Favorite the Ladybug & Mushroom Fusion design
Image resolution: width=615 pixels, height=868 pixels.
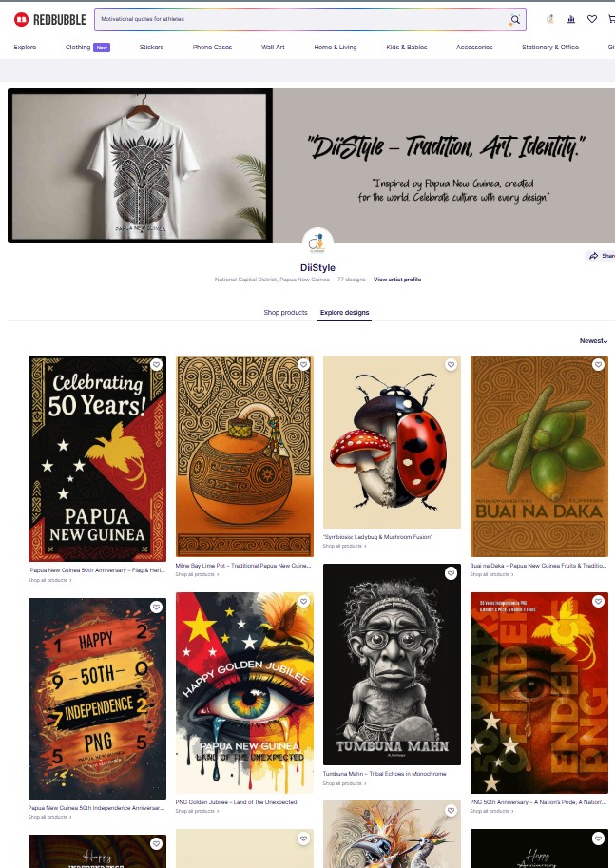click(x=452, y=364)
